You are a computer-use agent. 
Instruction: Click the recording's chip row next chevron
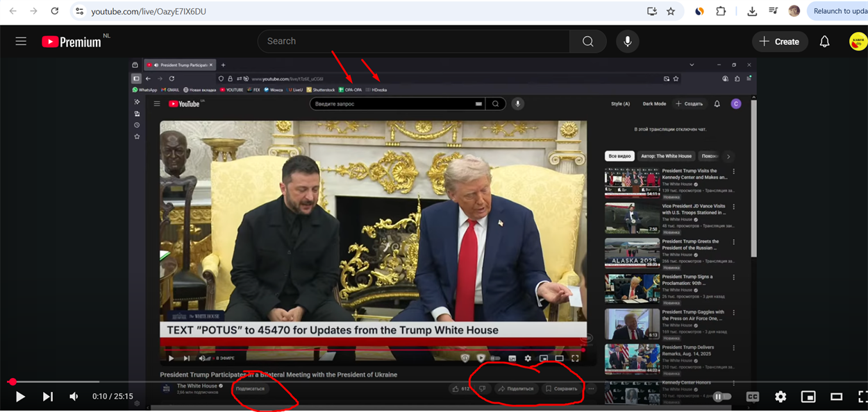click(x=728, y=156)
